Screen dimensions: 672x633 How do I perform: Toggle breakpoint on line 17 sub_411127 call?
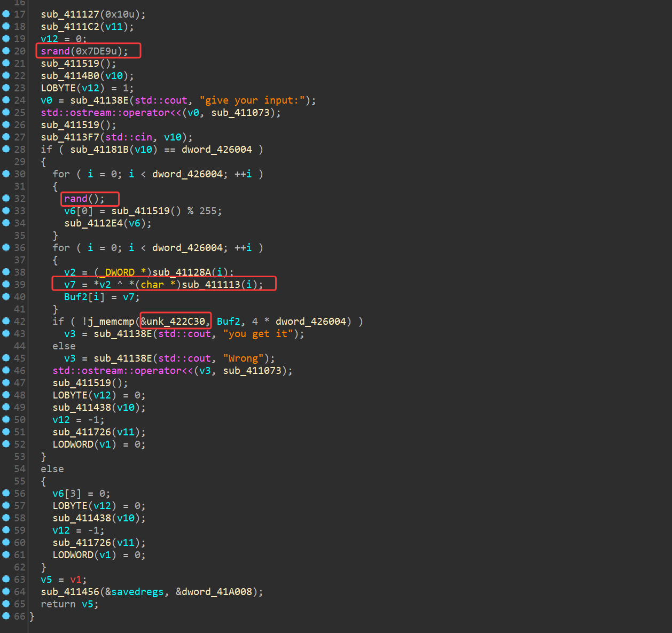pos(6,14)
